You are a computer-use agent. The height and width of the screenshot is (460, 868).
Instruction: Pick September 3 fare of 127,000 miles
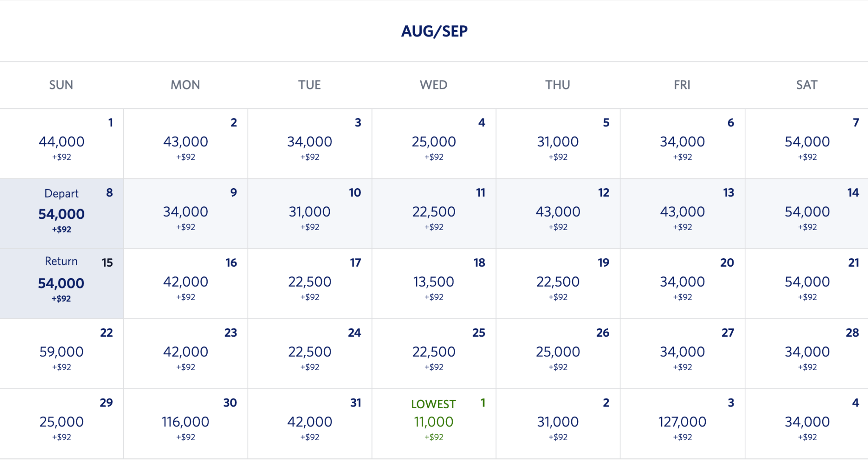point(682,422)
